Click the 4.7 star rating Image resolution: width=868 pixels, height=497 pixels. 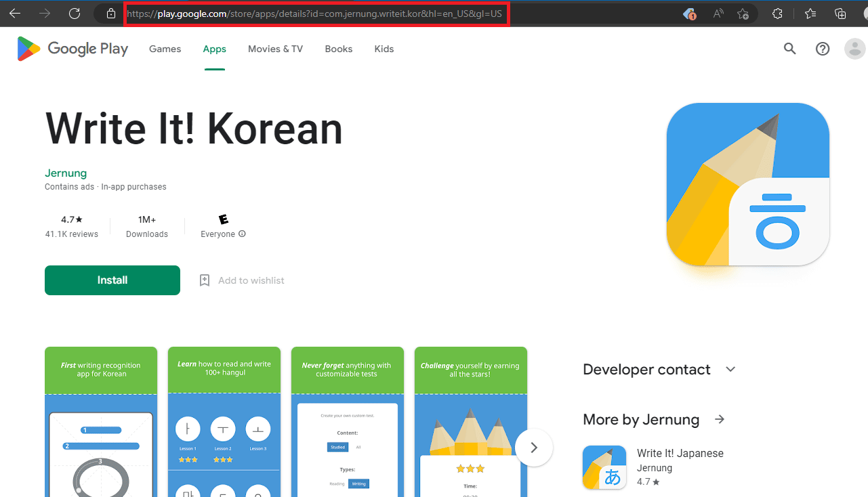[72, 219]
